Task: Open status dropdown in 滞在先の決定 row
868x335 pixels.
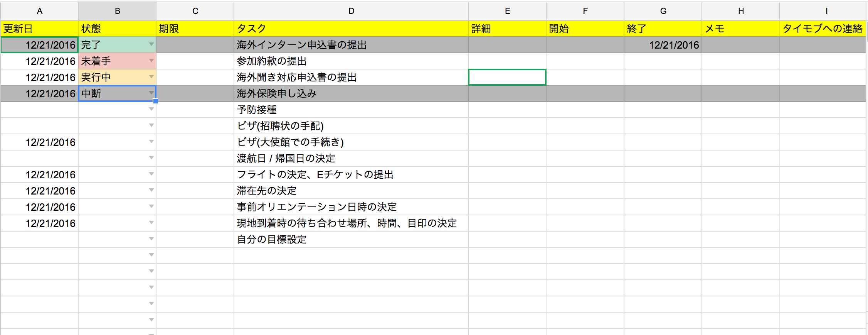Action: click(151, 190)
